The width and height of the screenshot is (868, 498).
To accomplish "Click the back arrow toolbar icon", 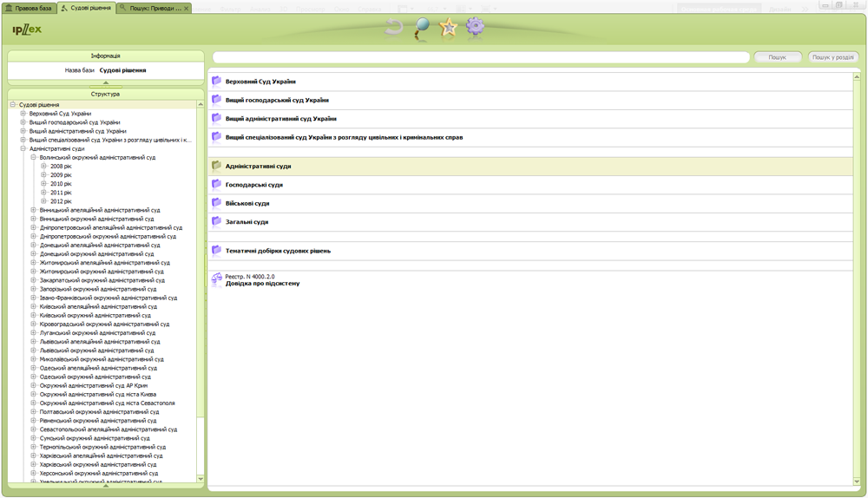I will click(393, 27).
